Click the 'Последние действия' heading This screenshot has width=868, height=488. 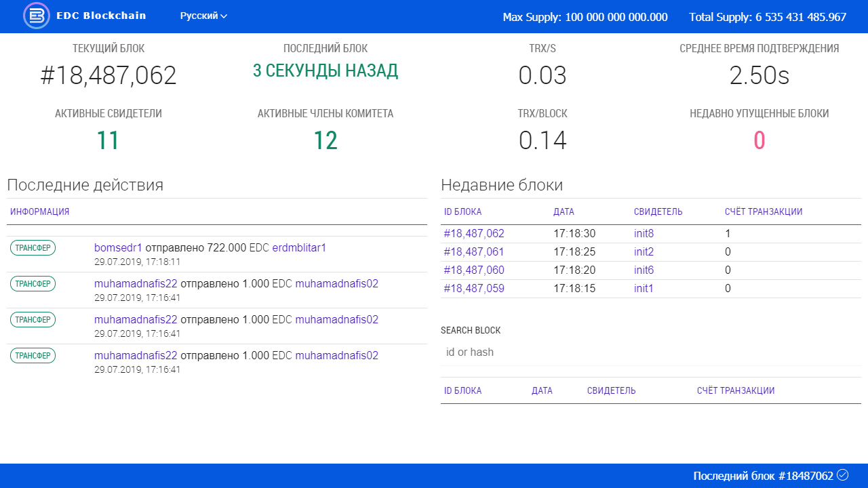[85, 185]
